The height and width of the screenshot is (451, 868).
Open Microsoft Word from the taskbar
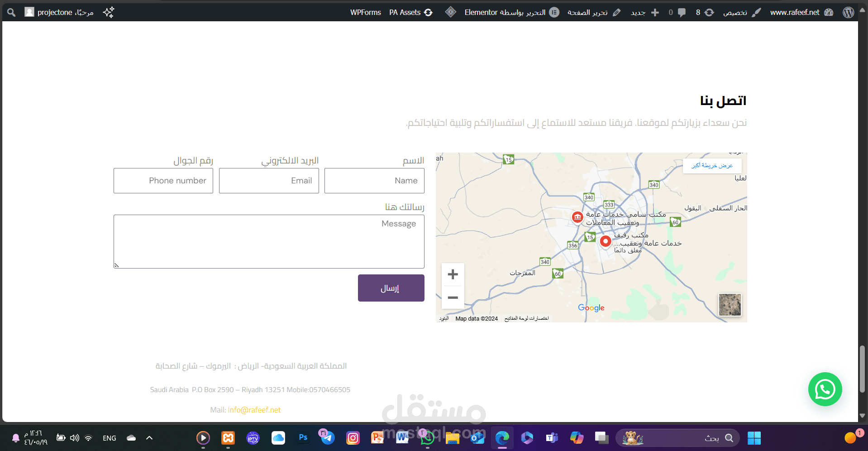tap(402, 438)
